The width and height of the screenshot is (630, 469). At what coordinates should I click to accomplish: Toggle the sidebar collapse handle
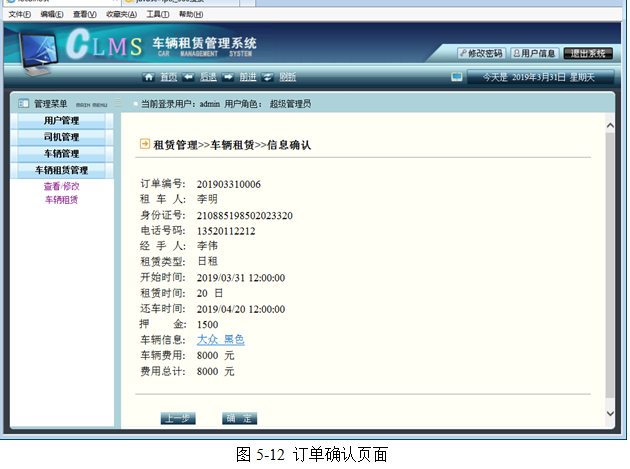tap(118, 103)
